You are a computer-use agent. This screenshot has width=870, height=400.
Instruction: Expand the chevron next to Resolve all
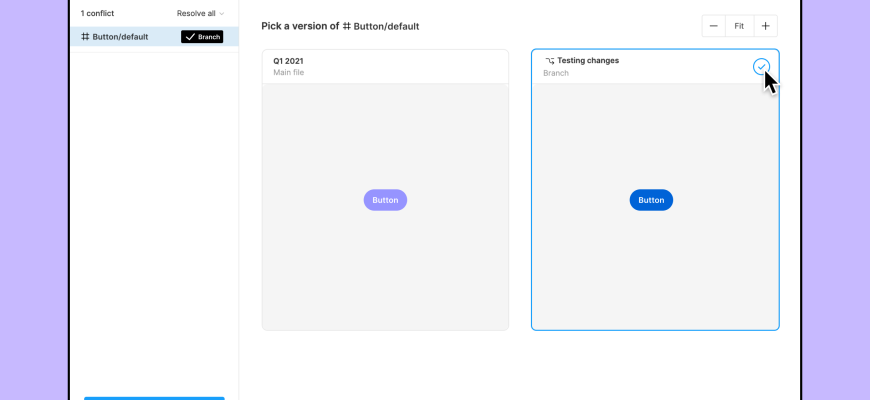(221, 14)
